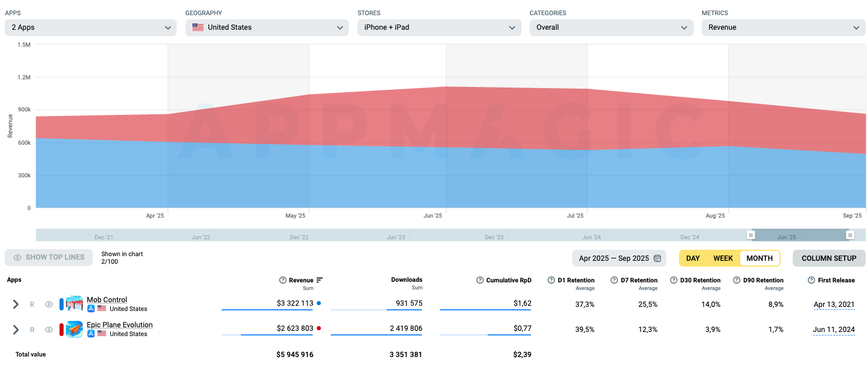
Task: Switch chart granularity to WEEK
Action: point(723,258)
